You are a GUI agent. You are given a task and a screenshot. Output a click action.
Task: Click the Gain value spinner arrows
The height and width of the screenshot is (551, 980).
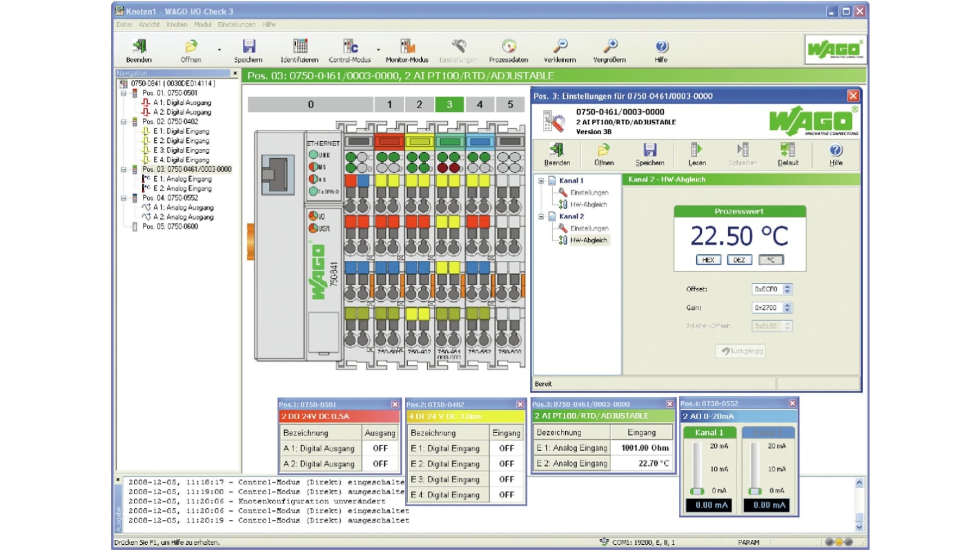point(787,308)
